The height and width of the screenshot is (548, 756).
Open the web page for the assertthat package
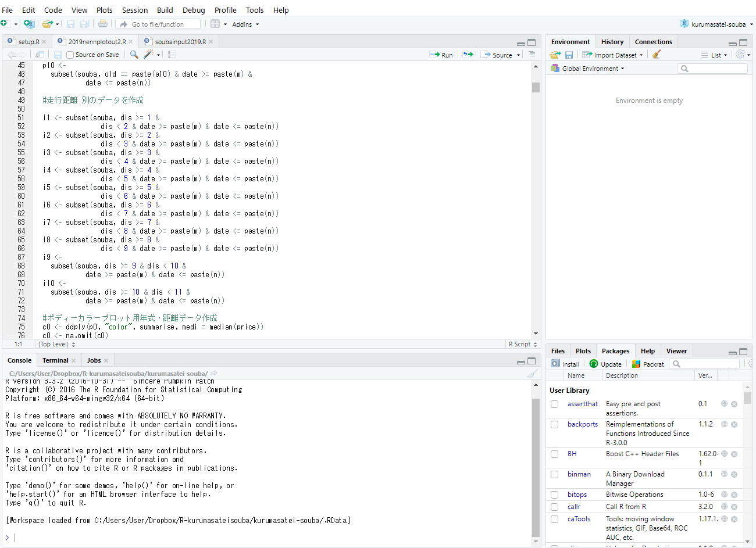[x=724, y=404]
